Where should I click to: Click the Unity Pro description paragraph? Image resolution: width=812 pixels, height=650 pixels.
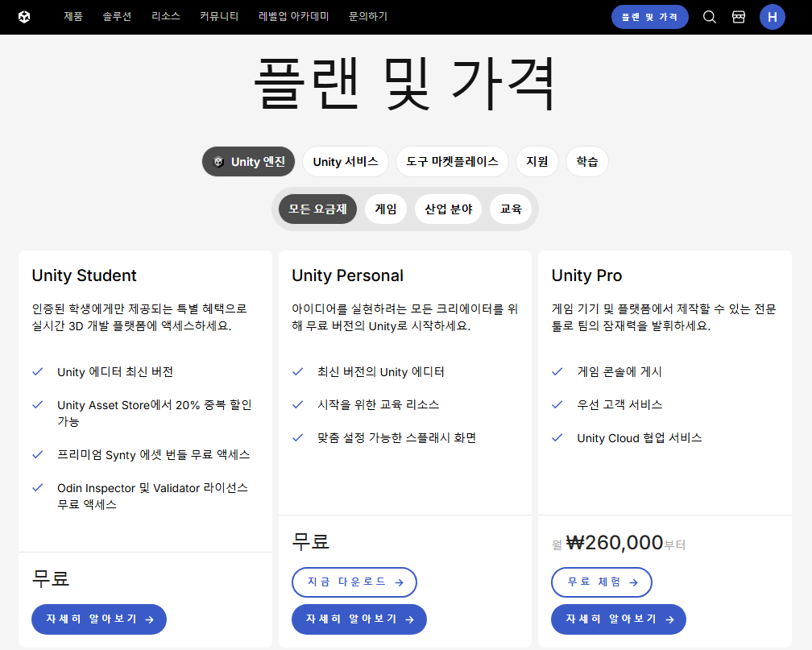(x=664, y=317)
